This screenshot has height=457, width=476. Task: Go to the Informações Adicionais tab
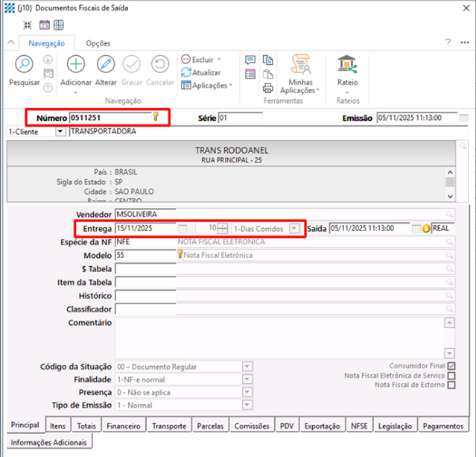(x=48, y=442)
